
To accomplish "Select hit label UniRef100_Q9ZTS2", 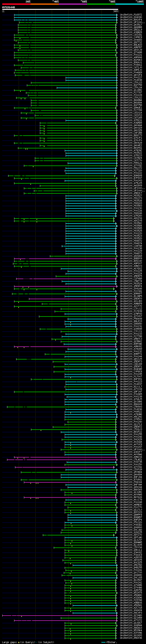I will tap(131, 42).
